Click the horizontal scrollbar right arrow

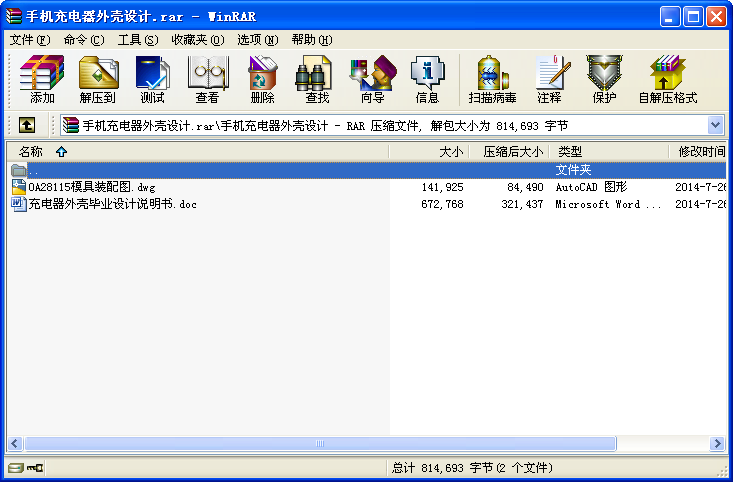[717, 443]
